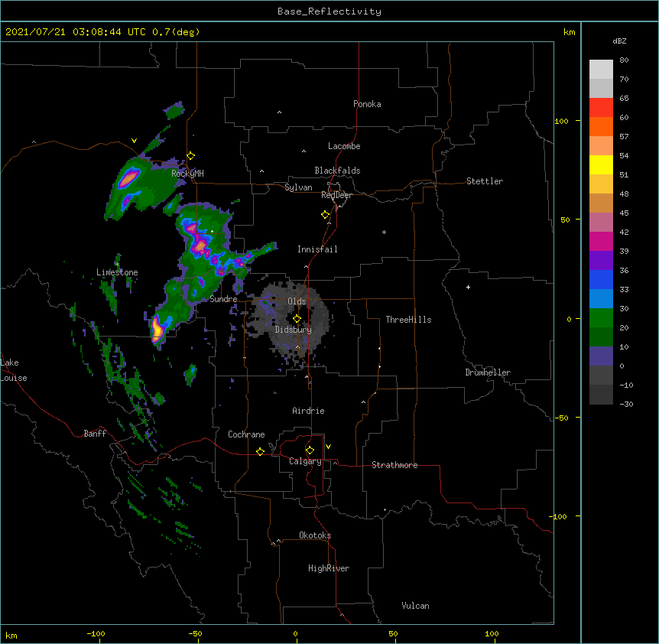Pick the magenta 42 dBZ legend swatch
659x644 pixels.
[601, 241]
